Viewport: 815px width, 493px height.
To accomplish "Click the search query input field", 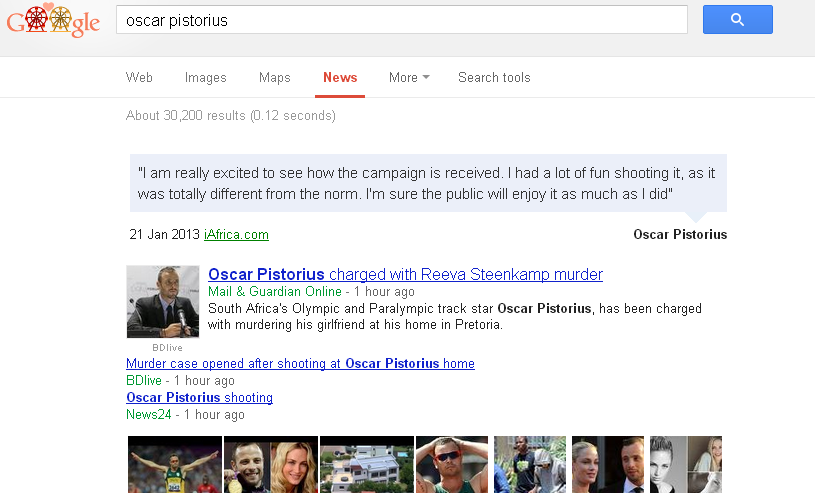I will tap(400, 20).
